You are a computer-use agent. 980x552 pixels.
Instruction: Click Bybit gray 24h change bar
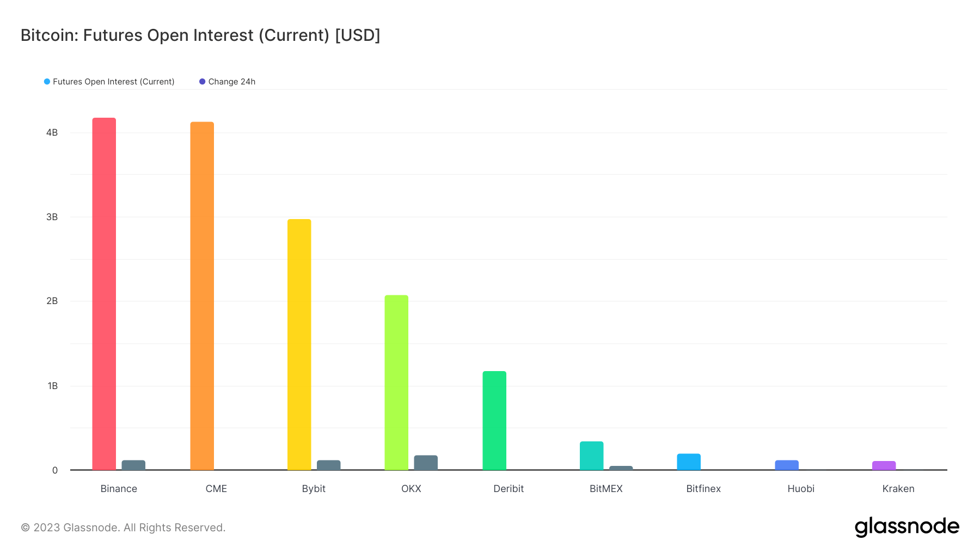click(x=328, y=465)
